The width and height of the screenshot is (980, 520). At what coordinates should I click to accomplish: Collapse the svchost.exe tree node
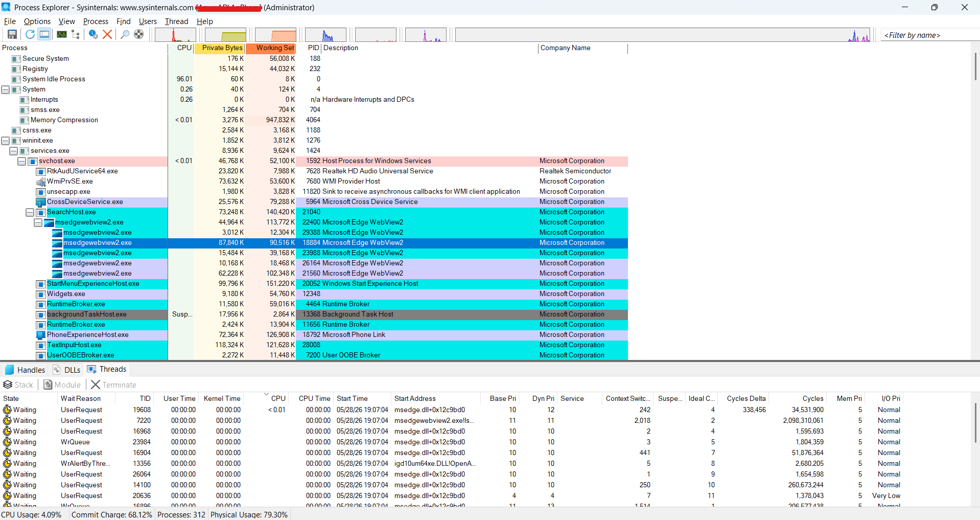click(x=22, y=161)
